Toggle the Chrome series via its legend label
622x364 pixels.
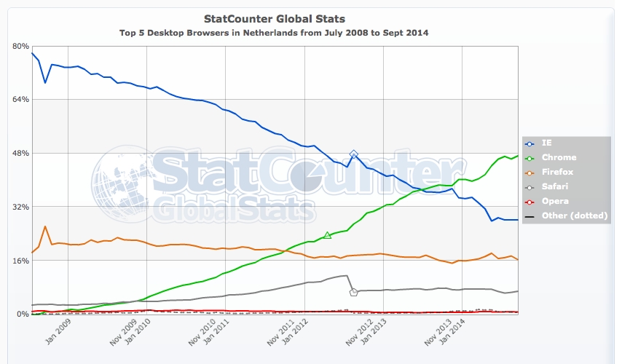click(559, 157)
